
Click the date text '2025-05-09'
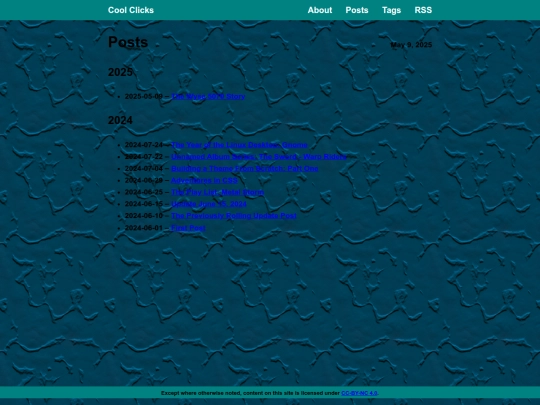tap(144, 96)
